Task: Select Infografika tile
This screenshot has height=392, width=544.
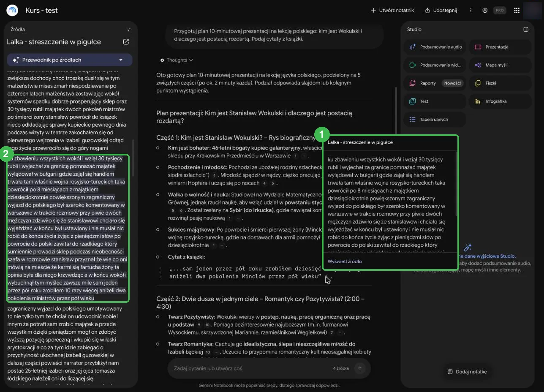Action: 500,101
